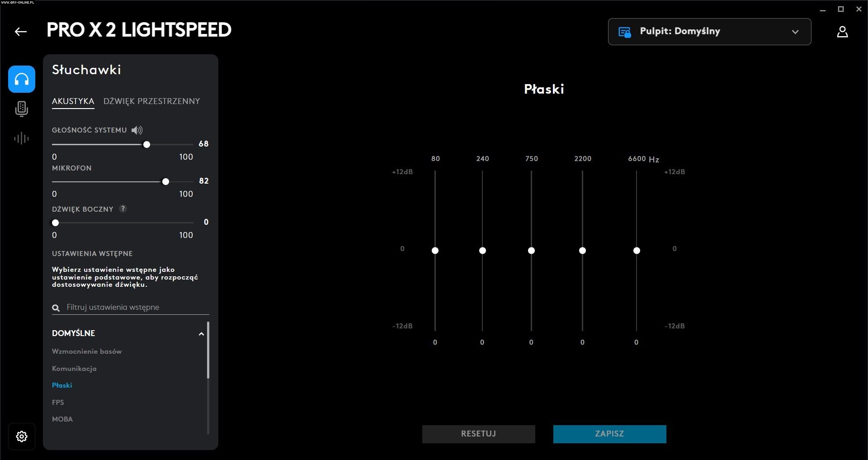Click the 6600 Hz equalizer slider handle

coord(637,251)
